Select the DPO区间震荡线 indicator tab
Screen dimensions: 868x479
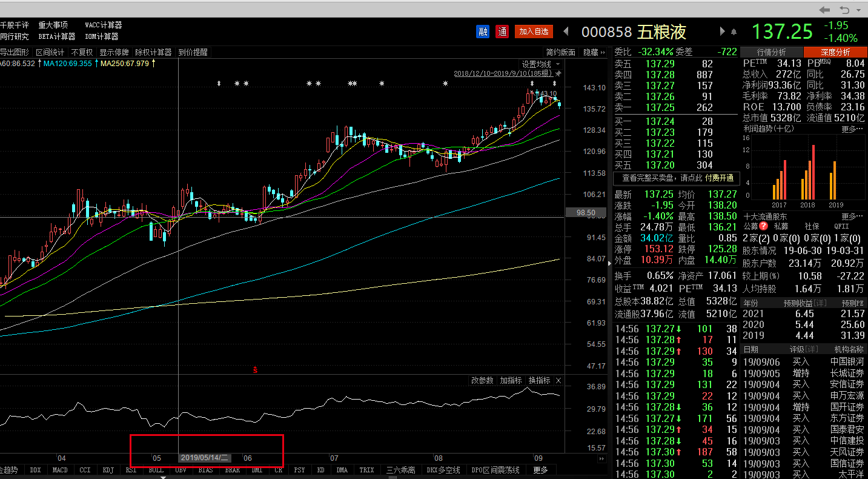coord(495,470)
